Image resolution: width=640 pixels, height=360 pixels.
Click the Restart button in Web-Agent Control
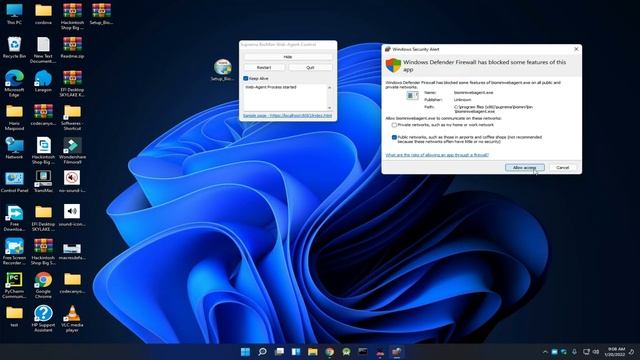[264, 67]
